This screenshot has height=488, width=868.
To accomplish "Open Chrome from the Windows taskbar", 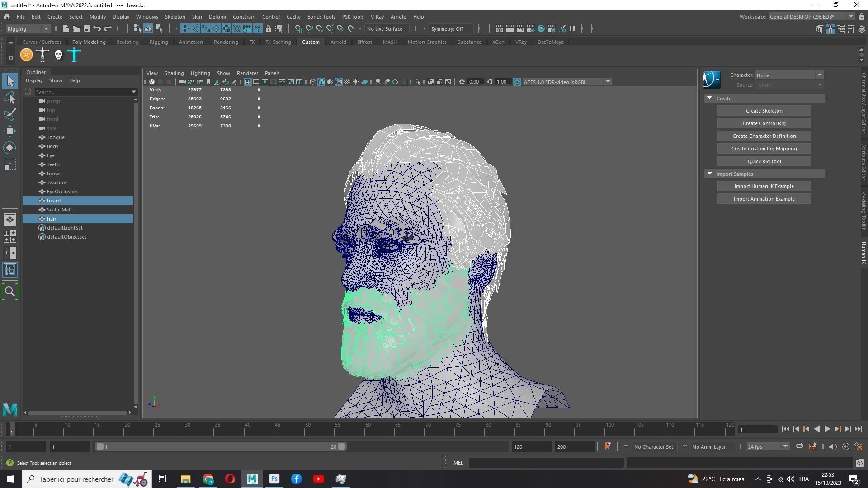I will click(x=208, y=479).
